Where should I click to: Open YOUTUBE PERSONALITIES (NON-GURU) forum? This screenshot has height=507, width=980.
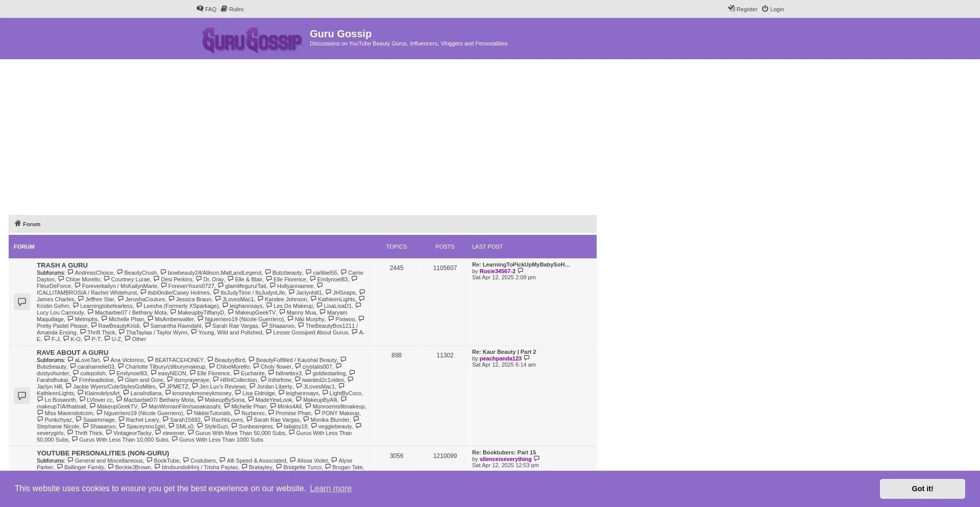[x=103, y=453]
